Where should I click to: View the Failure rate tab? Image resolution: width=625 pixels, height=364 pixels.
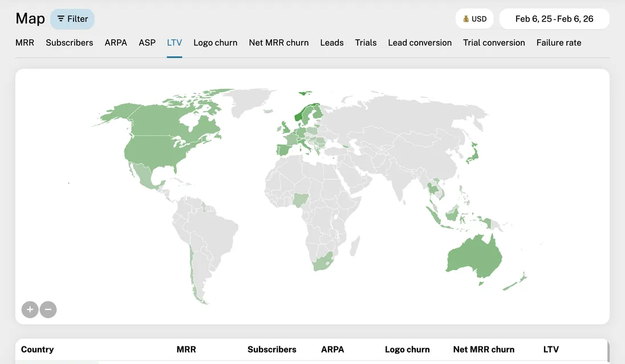559,43
